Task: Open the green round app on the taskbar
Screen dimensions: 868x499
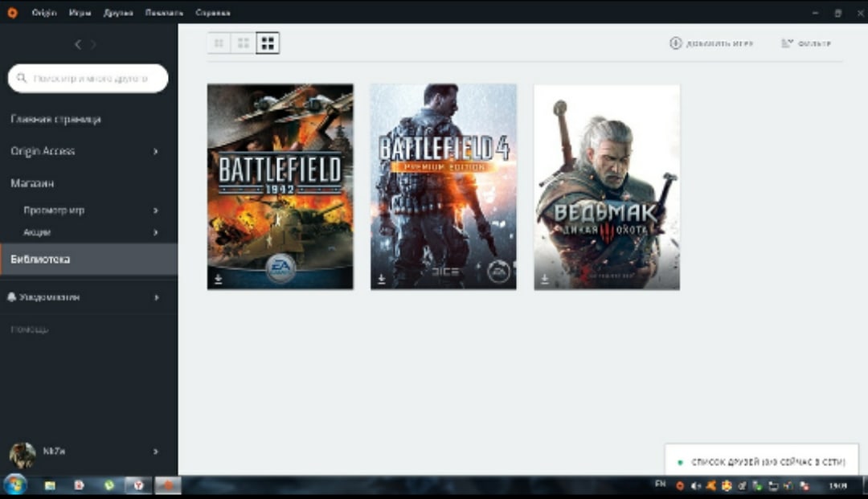Action: 109,485
